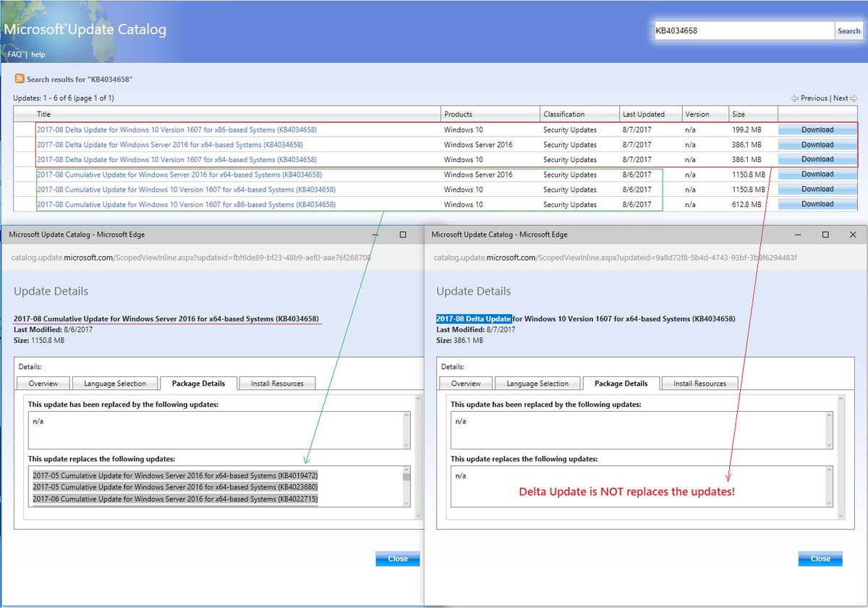Image resolution: width=868 pixels, height=608 pixels.
Task: Select Package Details tab in right window
Action: [621, 383]
